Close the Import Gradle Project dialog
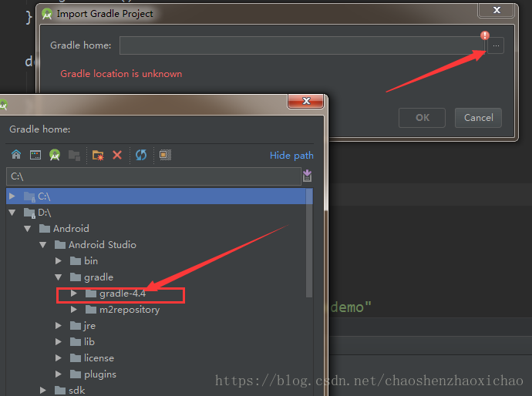 coord(497,10)
